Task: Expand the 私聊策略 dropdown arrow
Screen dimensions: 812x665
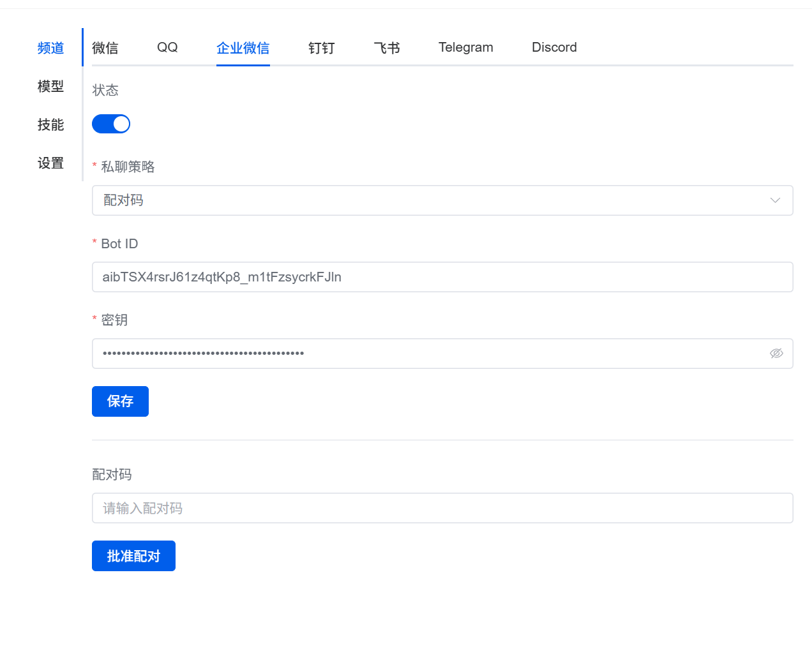Action: [775, 200]
